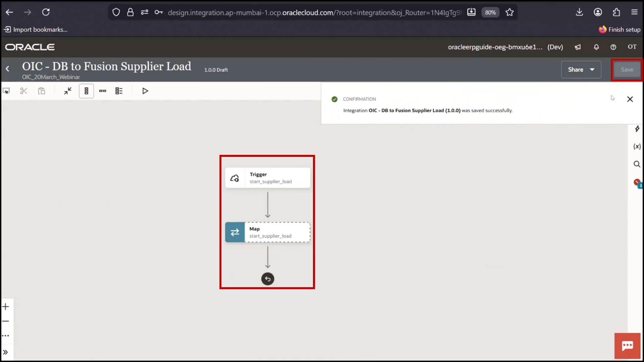The height and width of the screenshot is (362, 644).
Task: Activate the multi-select tool
Action: click(x=6, y=91)
